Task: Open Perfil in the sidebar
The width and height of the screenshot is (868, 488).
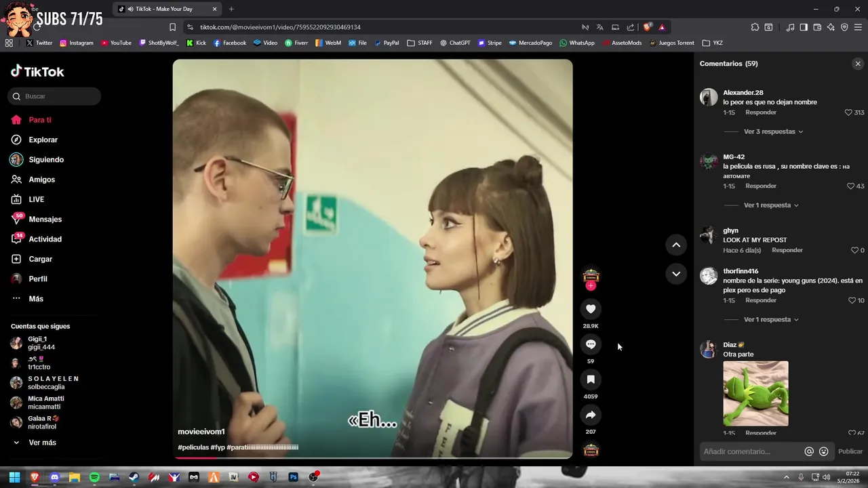Action: tap(29, 279)
